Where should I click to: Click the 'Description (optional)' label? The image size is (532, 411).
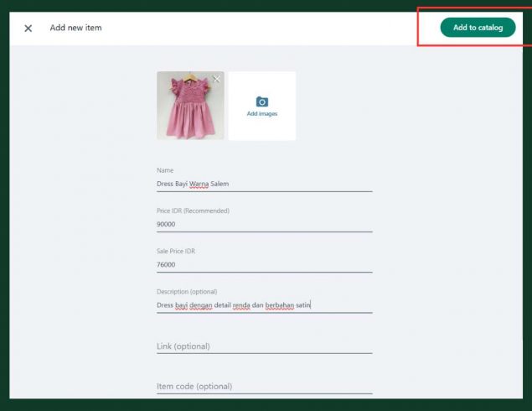pyautogui.click(x=187, y=292)
